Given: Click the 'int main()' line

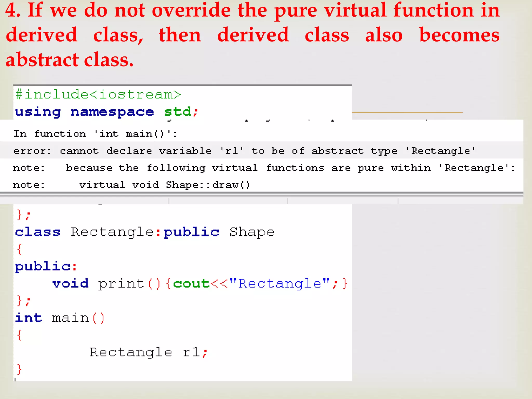Looking at the screenshot, I should pos(60,318).
